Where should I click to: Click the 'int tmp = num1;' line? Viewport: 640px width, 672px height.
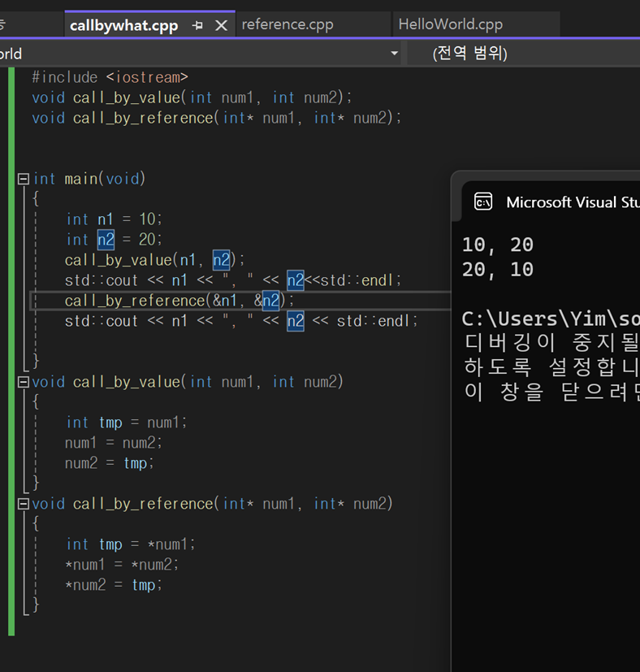127,423
